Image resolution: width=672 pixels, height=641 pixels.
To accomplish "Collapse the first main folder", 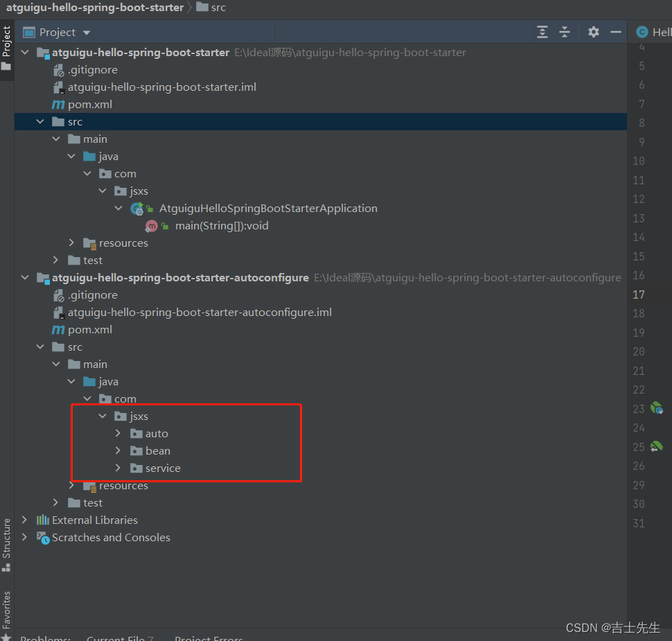I will click(x=56, y=139).
